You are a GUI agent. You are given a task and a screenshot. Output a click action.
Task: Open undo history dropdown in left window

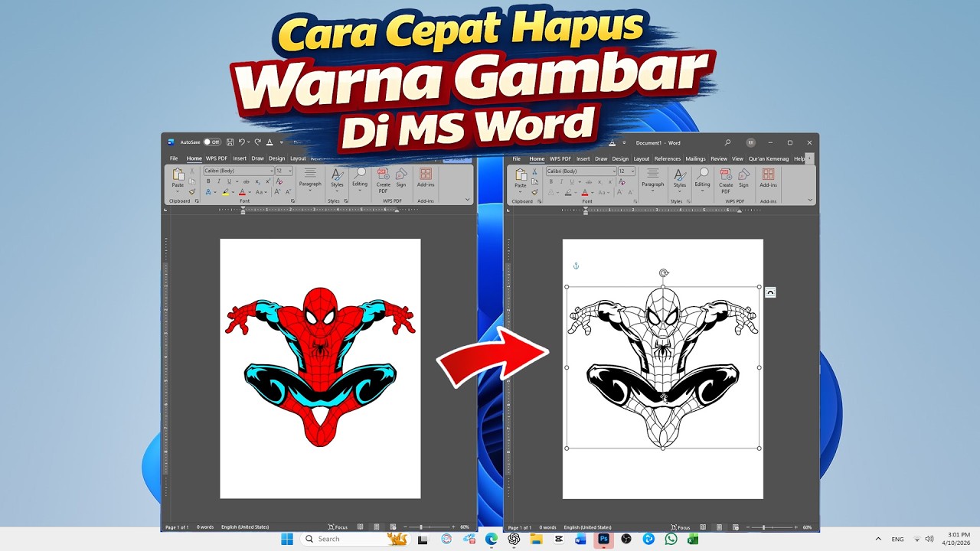[248, 142]
